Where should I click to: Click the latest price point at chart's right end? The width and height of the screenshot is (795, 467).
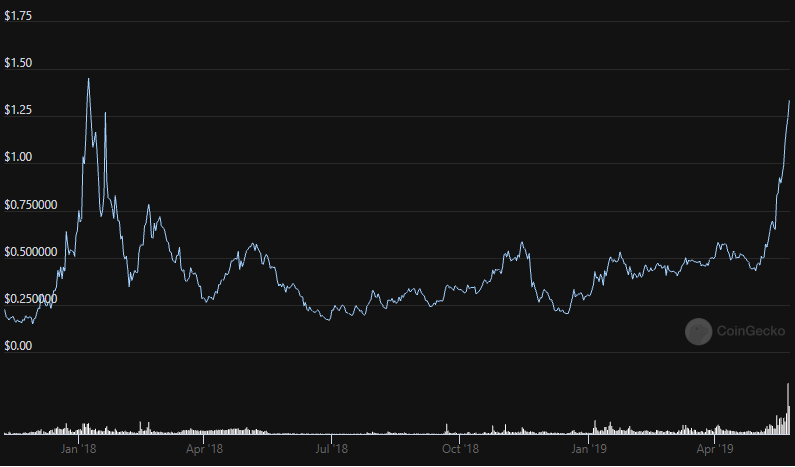point(789,101)
